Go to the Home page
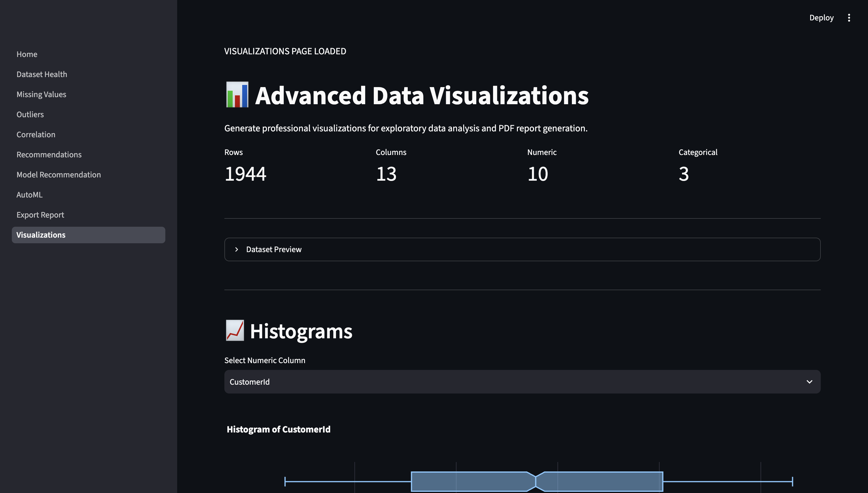This screenshot has height=493, width=868. (88, 54)
